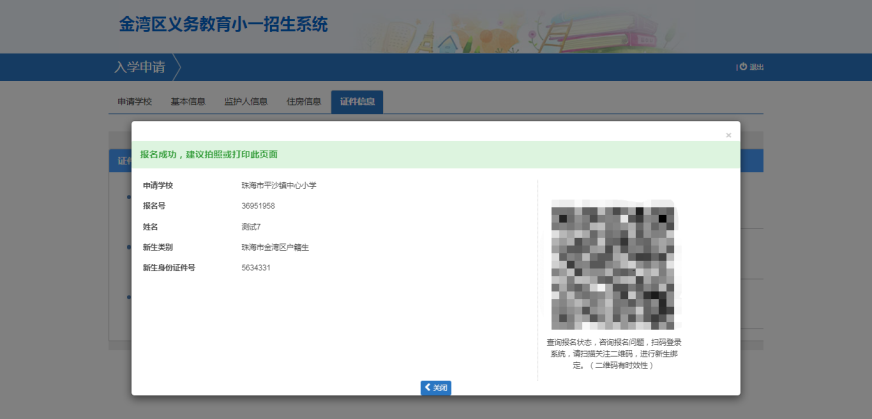Open the 基本信息 tab

click(188, 102)
